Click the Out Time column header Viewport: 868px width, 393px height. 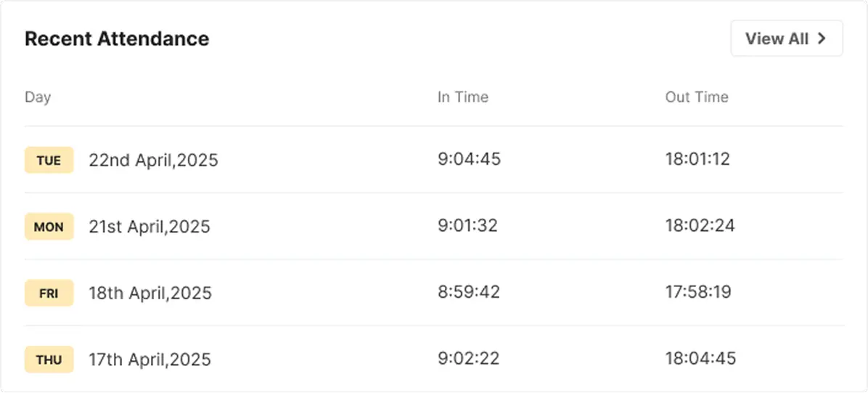(696, 97)
